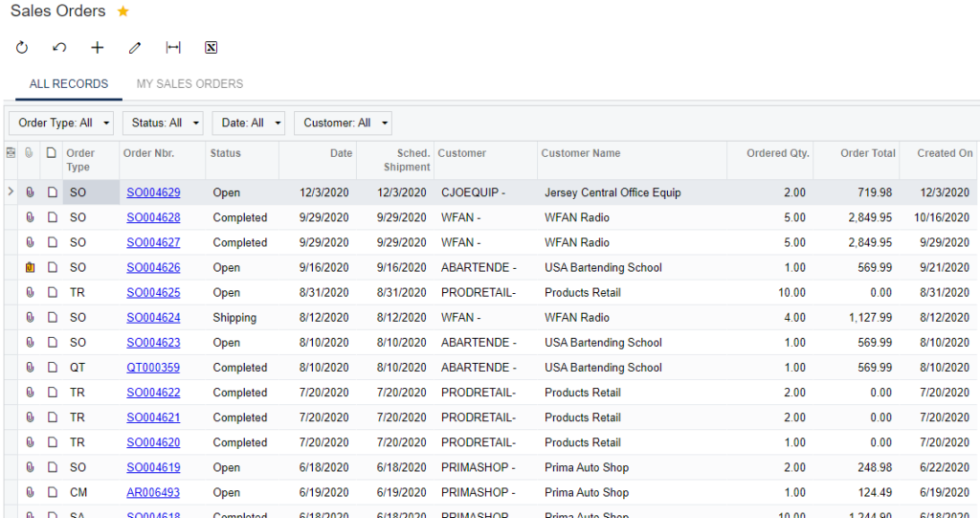Click the row arrow beside SO004629
980x518 pixels.
(x=11, y=191)
